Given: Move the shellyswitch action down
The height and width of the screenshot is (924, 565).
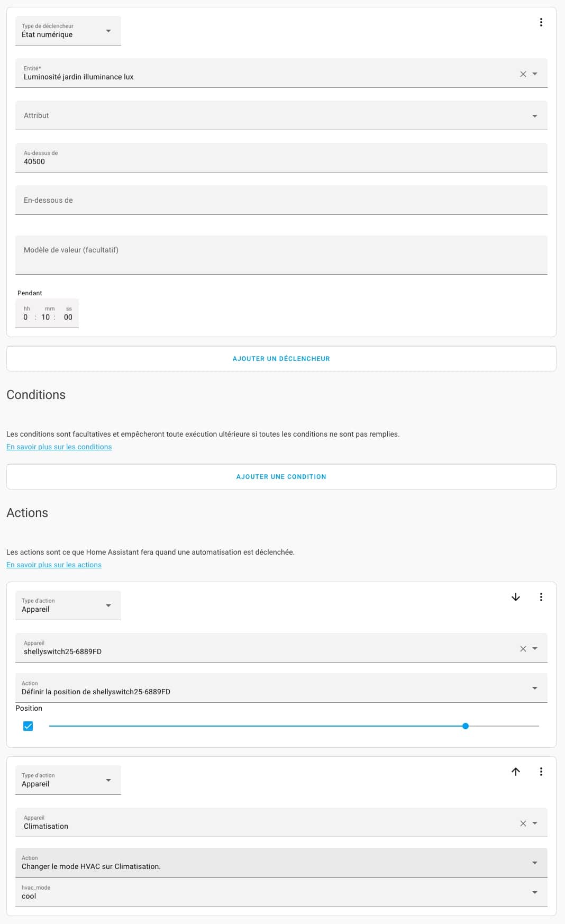Looking at the screenshot, I should pos(516,597).
